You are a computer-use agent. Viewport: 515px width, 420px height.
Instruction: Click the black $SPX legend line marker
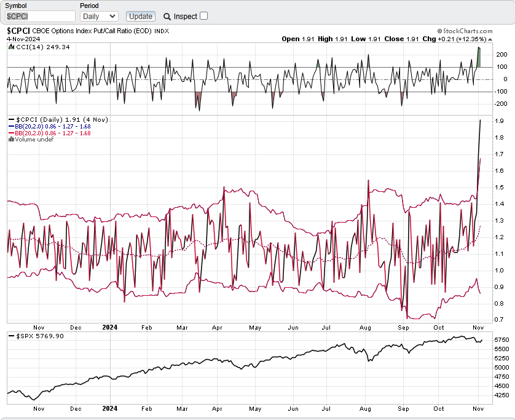[10, 335]
